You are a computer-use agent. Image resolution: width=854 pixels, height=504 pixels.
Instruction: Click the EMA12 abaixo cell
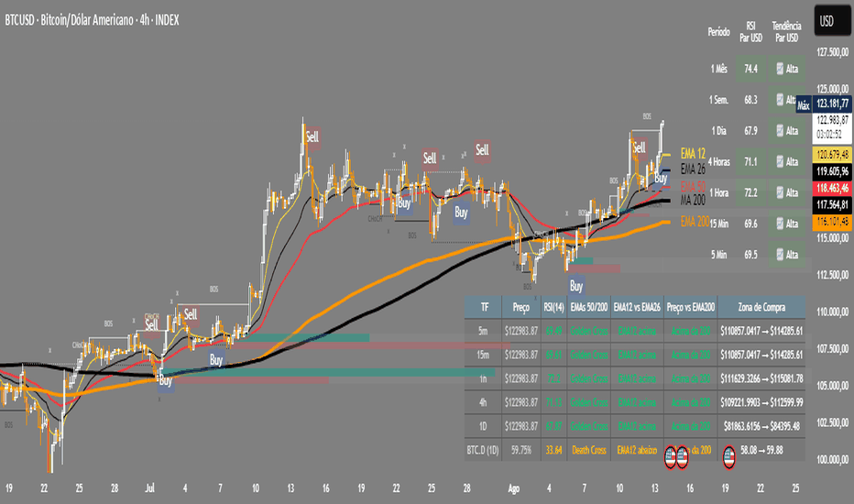coord(637,450)
